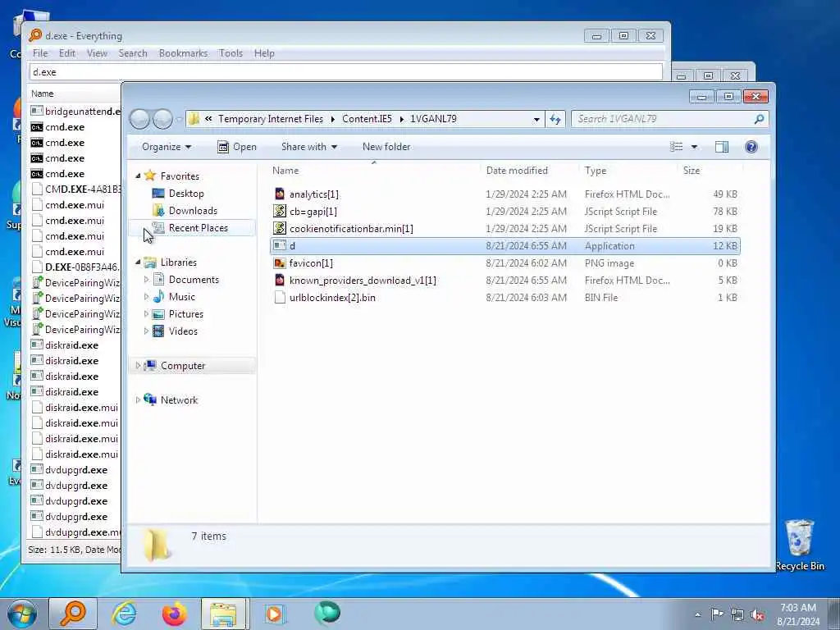Open the address bar history dropdown

click(x=536, y=120)
